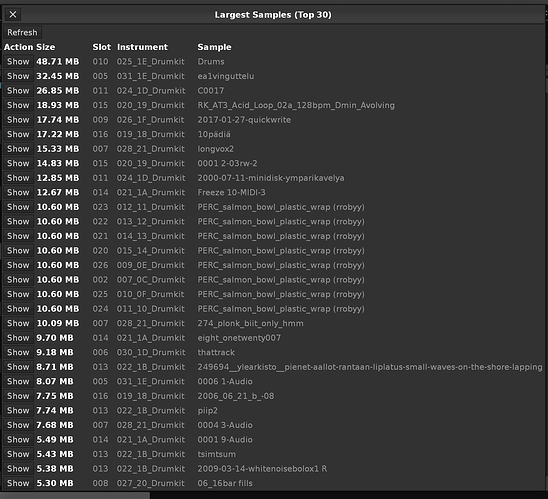Click the Instrument column header
This screenshot has width=548, height=499.
coord(142,47)
